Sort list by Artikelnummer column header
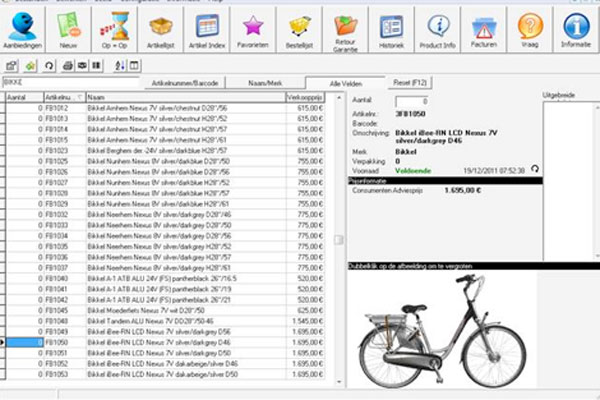The height and width of the screenshot is (400, 600). [62, 97]
